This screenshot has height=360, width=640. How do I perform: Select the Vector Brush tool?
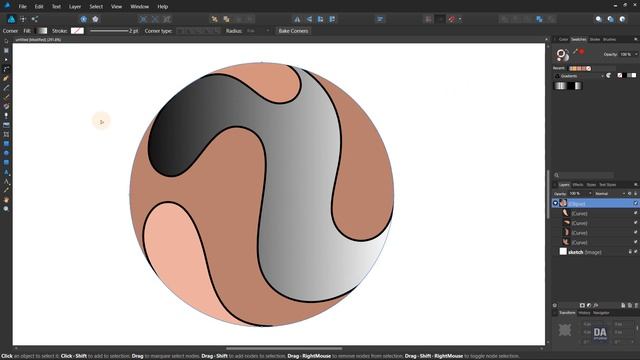click(6, 97)
